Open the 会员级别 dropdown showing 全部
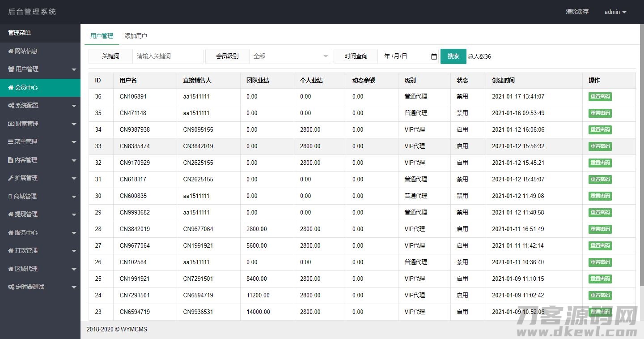Image resolution: width=644 pixels, height=339 pixels. (290, 56)
